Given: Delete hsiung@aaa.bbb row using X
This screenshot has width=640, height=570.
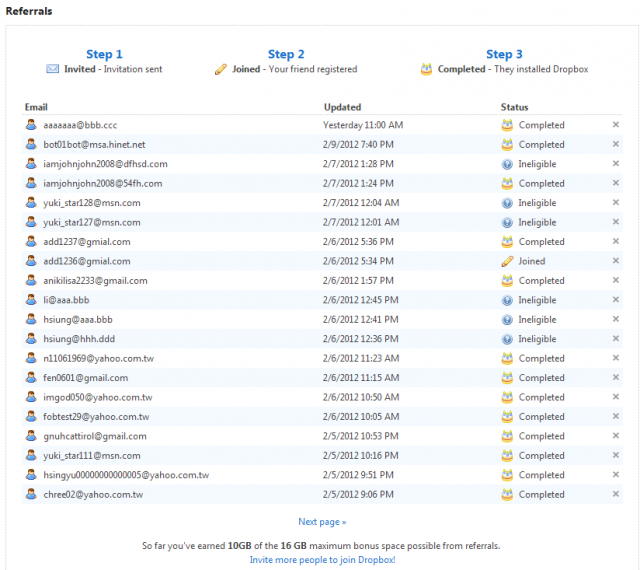Looking at the screenshot, I should 616,319.
